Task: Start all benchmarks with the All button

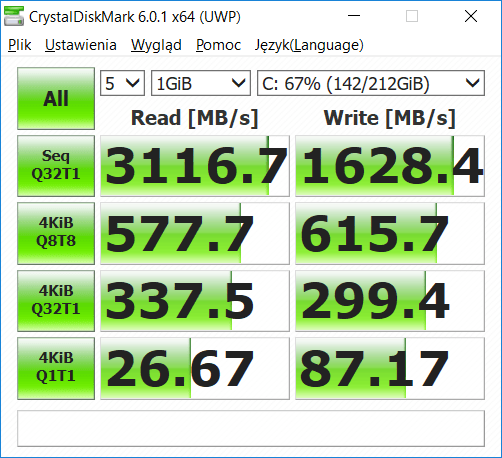Action: click(x=56, y=98)
